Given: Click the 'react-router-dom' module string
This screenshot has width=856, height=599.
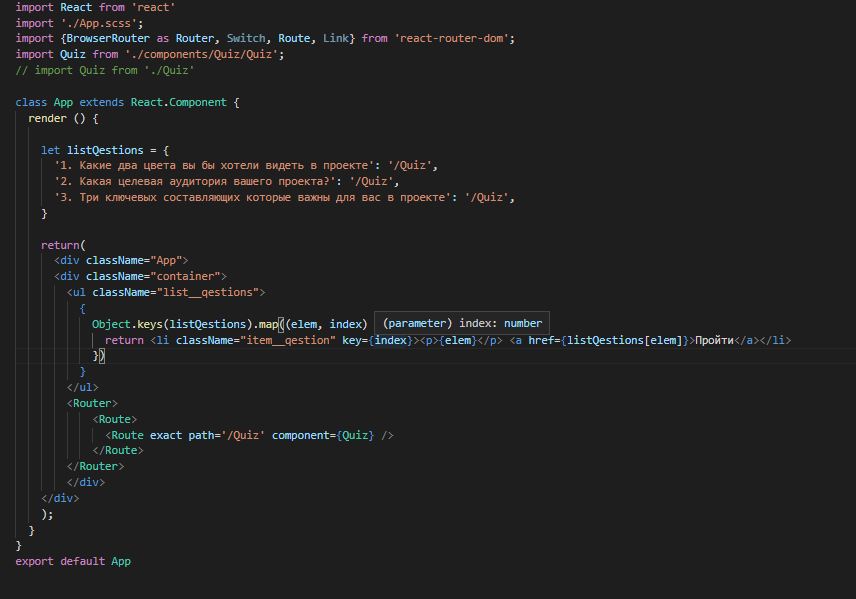Looking at the screenshot, I should tap(451, 38).
